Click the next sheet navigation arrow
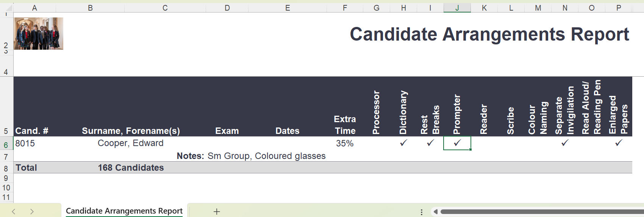This screenshot has width=644, height=217. click(32, 211)
